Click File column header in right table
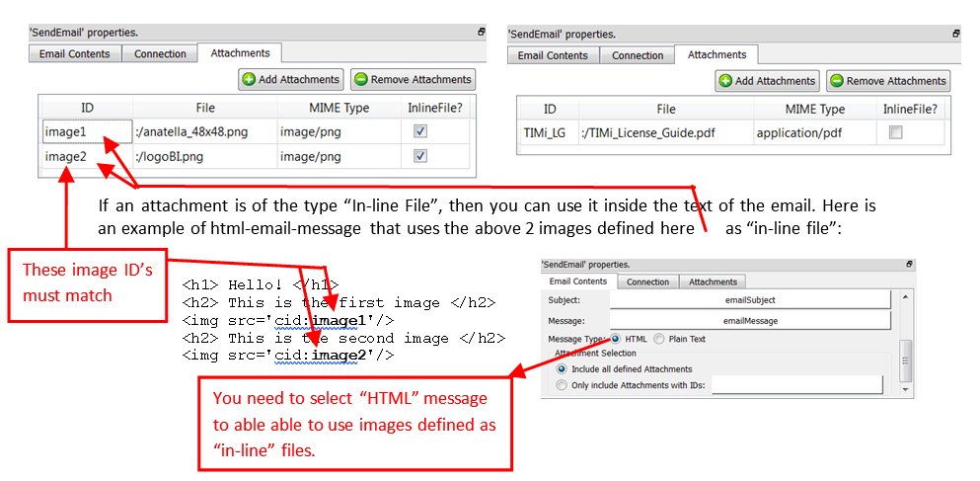Image resolution: width=980 pixels, height=481 pixels. pyautogui.click(x=666, y=109)
